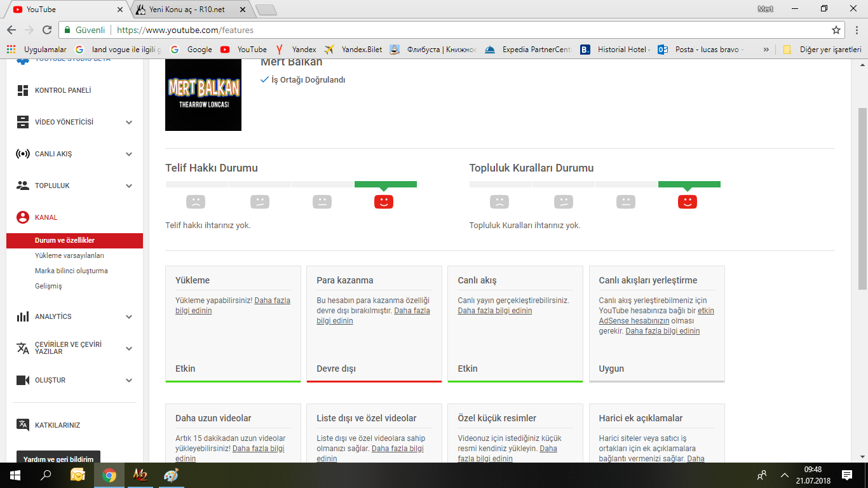Open the Windows notification center

coord(847,475)
